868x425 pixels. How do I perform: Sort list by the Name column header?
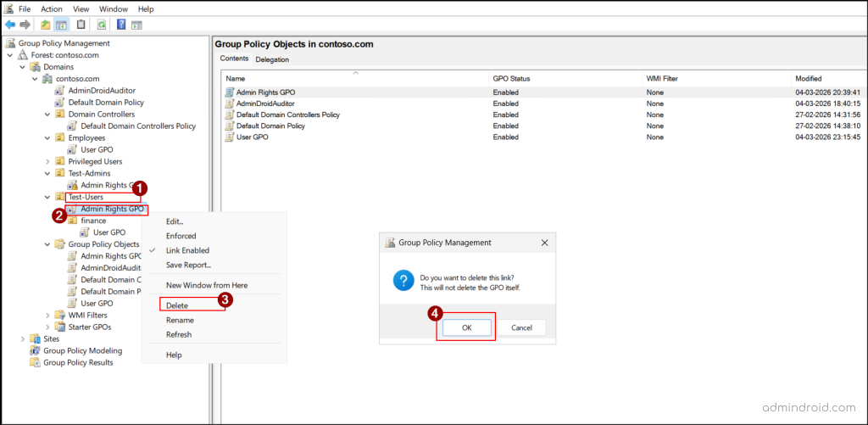355,79
